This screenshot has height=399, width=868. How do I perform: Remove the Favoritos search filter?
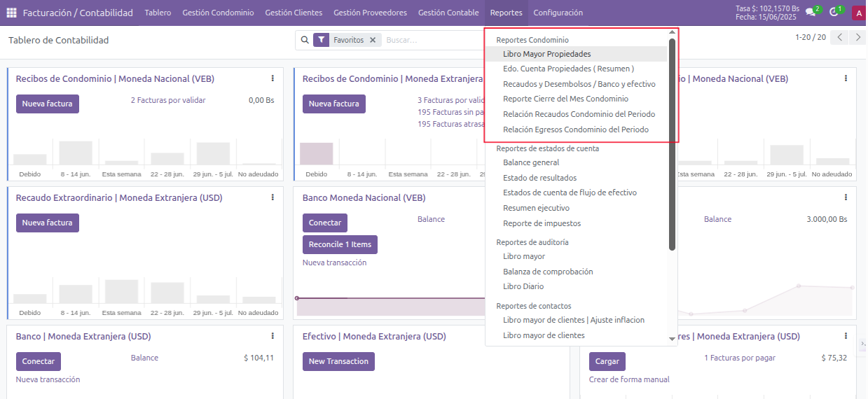(x=373, y=41)
